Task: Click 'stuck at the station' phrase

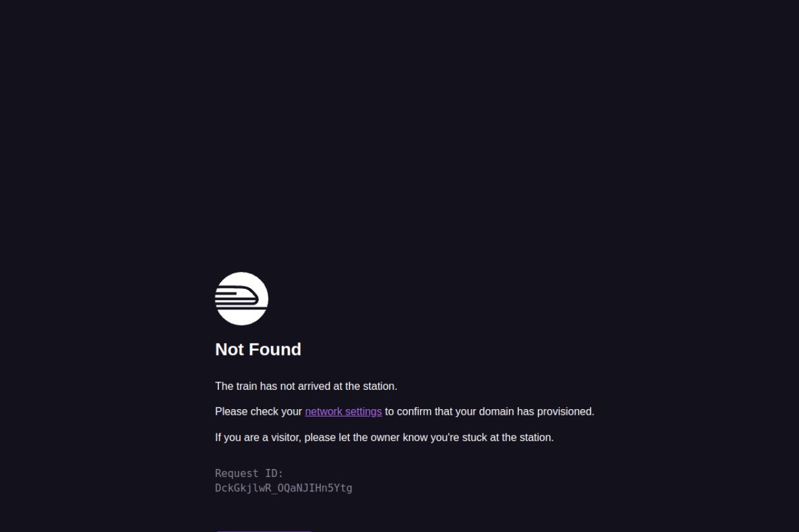Action: pos(507,437)
